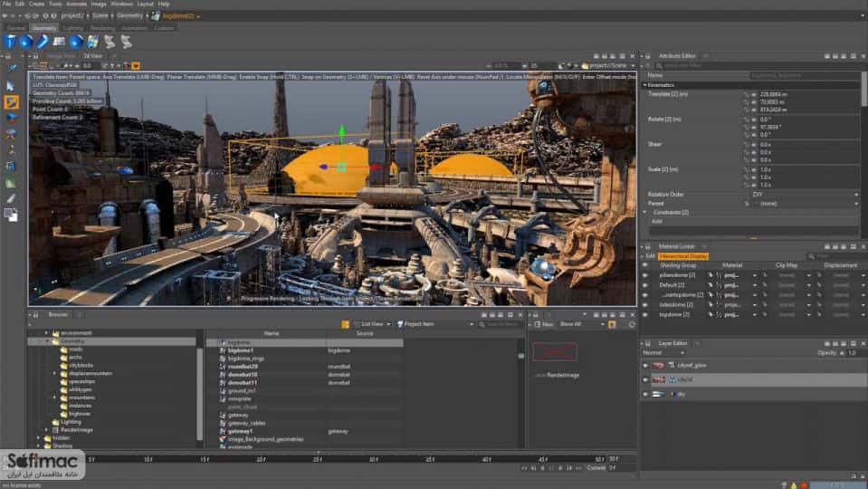Toggle eye in Material Linker header row

(x=645, y=265)
